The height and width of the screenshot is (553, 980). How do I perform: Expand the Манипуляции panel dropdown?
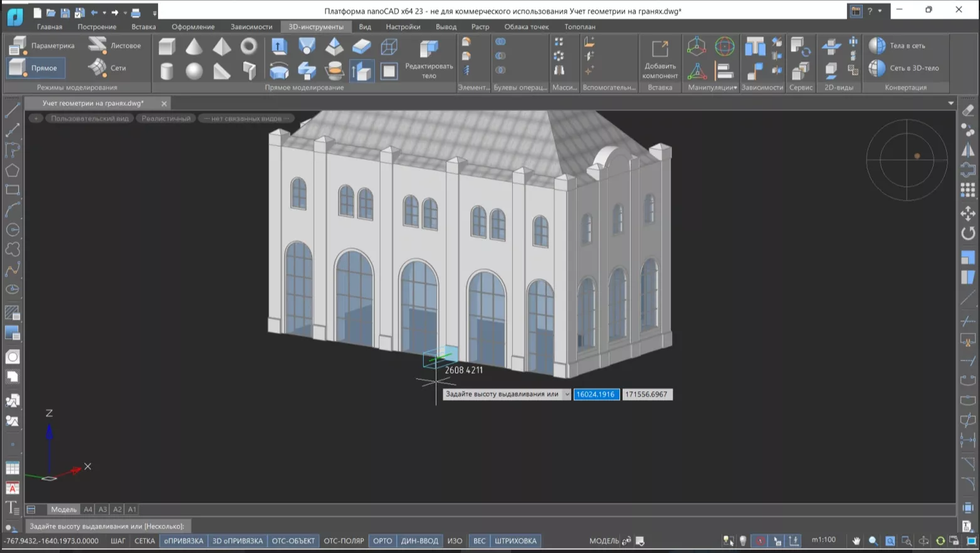pos(735,88)
